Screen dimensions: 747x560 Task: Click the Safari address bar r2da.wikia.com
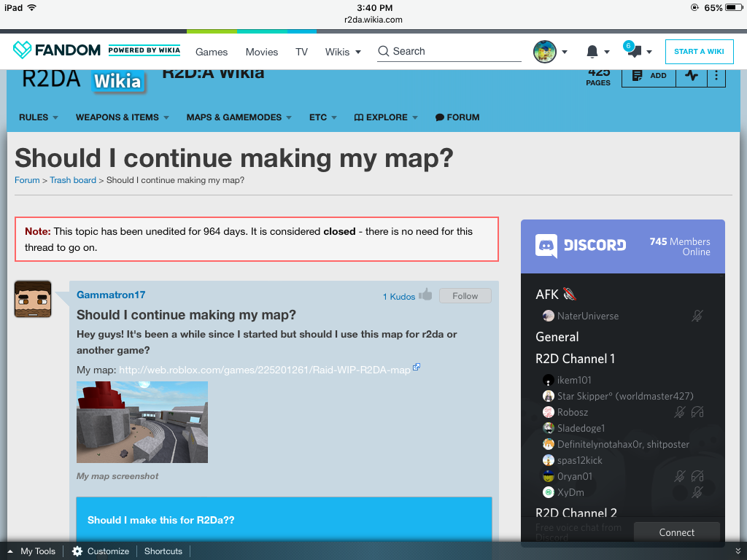coord(373,20)
